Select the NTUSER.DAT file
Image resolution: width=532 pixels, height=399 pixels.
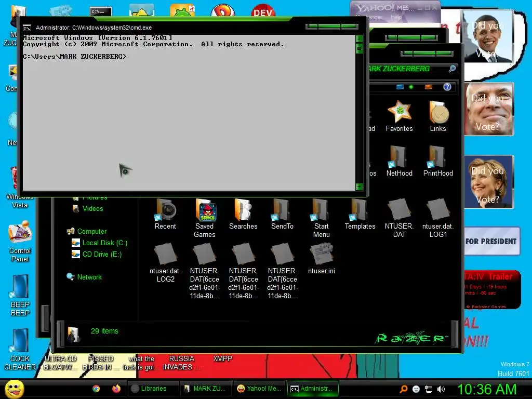click(x=400, y=218)
